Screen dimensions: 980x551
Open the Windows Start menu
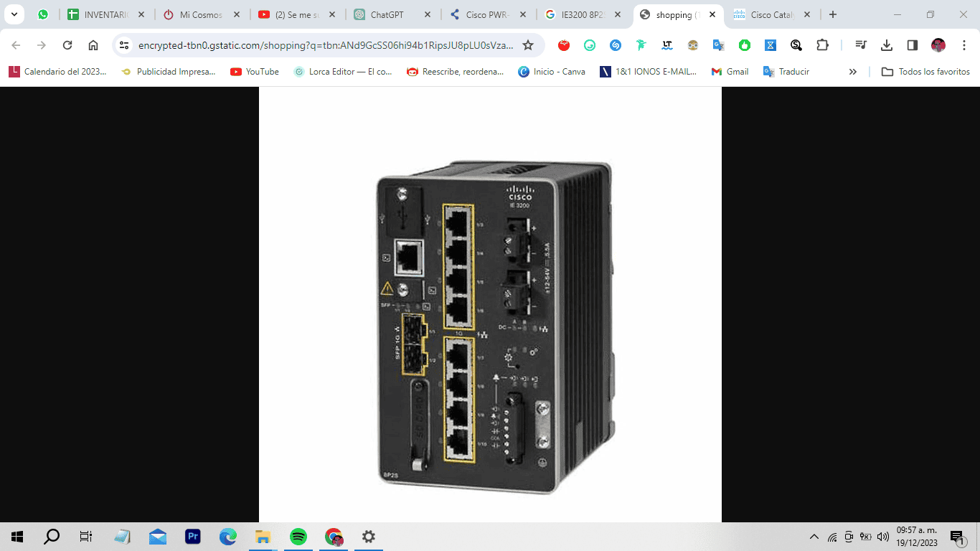tap(17, 537)
